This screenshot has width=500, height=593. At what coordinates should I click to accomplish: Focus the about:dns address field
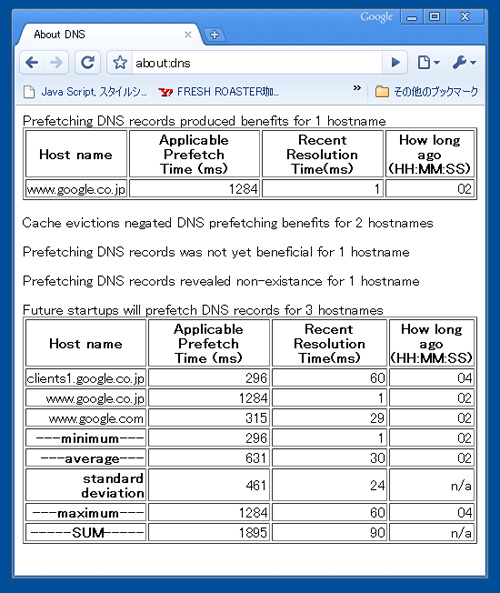point(257,63)
